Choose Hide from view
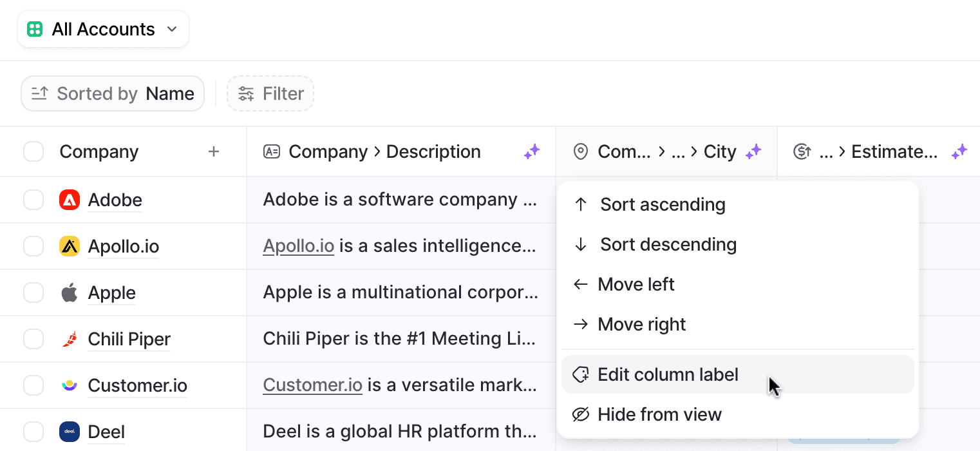Image resolution: width=980 pixels, height=451 pixels. [x=738, y=415]
